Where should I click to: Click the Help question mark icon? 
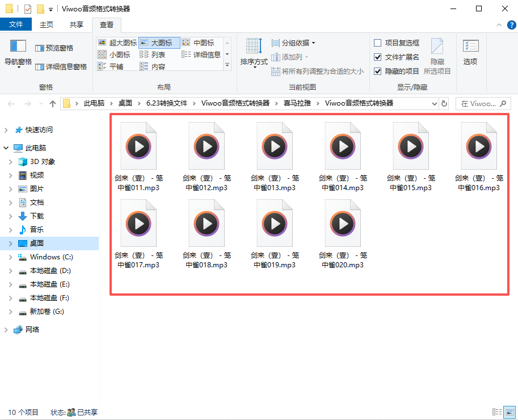[x=511, y=25]
